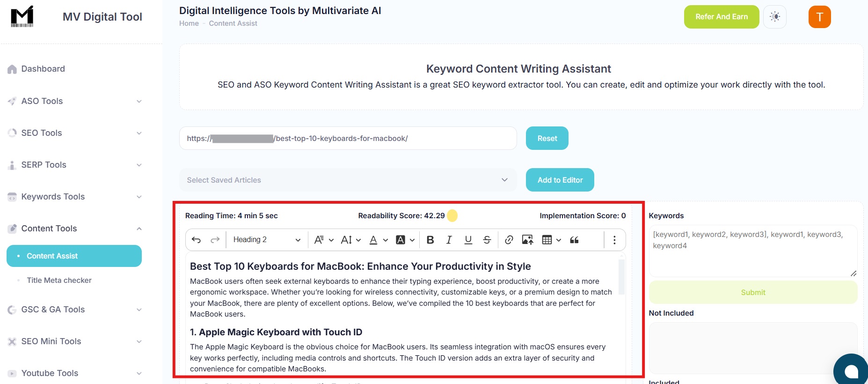Viewport: 868px width, 384px height.
Task: Click the GSC & GA Tools icon
Action: 12,310
